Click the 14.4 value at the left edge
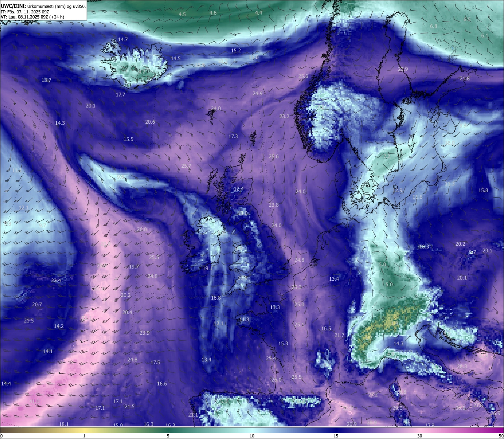Screen dimensions: 504x439 pos(6,384)
